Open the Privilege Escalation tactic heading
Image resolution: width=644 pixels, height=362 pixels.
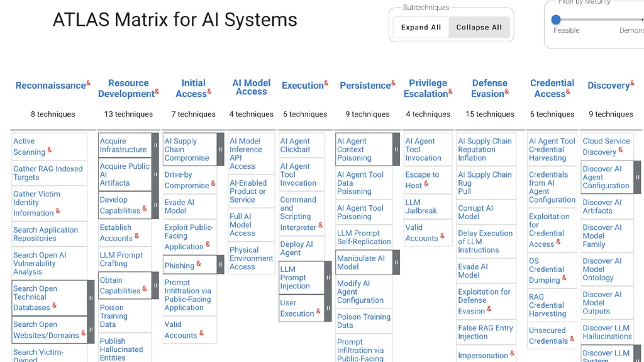(x=426, y=88)
